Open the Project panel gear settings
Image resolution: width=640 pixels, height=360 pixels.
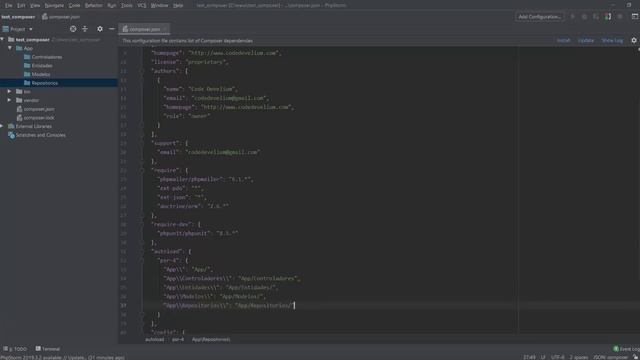pos(100,29)
